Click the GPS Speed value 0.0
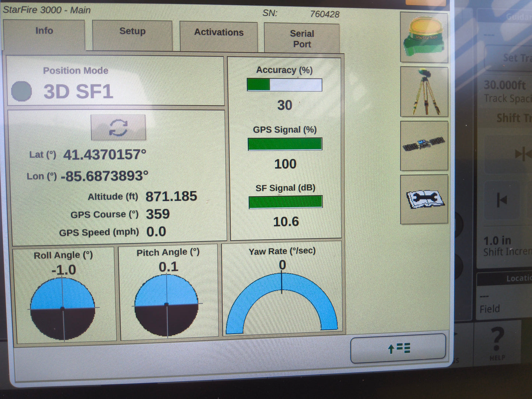 pyautogui.click(x=156, y=232)
